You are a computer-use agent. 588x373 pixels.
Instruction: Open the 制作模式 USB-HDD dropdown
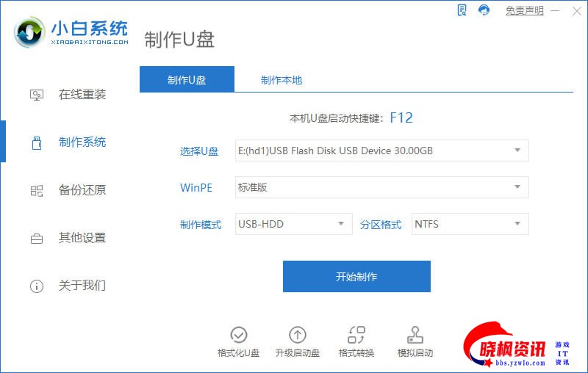[x=293, y=224]
